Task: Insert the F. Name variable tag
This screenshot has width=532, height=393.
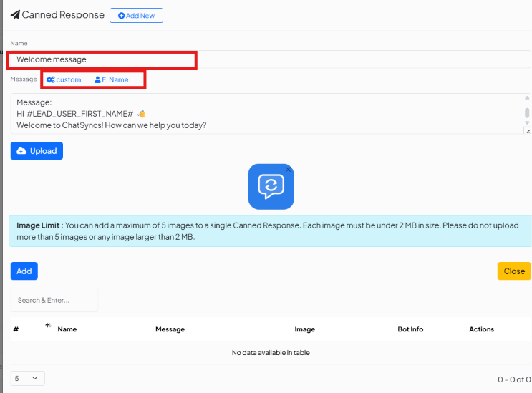Action: 112,79
